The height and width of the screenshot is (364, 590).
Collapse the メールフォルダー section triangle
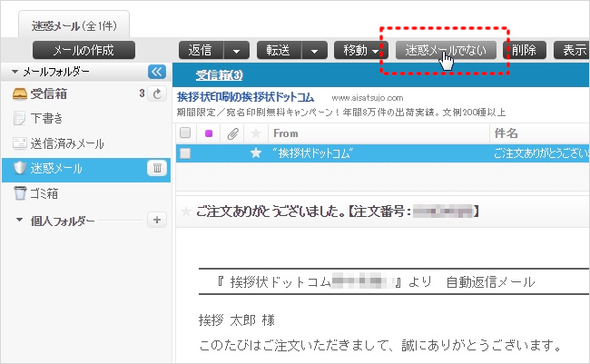click(x=15, y=72)
